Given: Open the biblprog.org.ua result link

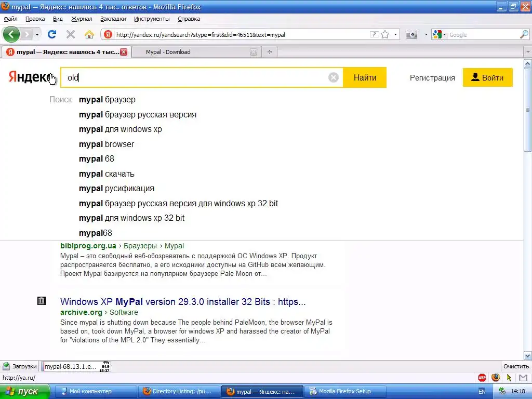Looking at the screenshot, I should point(88,246).
